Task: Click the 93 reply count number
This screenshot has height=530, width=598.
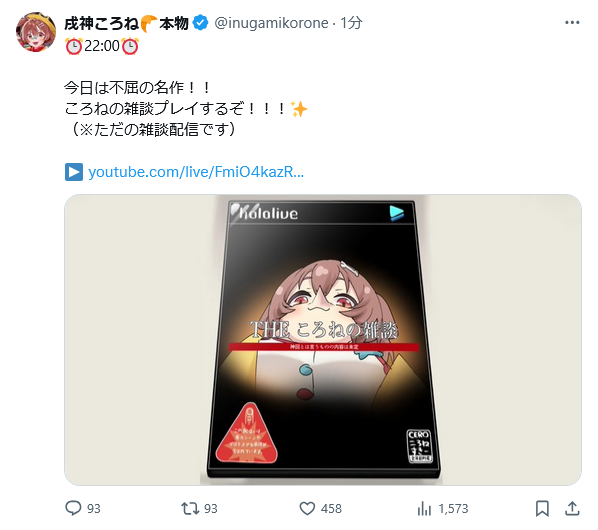Action: pyautogui.click(x=94, y=509)
